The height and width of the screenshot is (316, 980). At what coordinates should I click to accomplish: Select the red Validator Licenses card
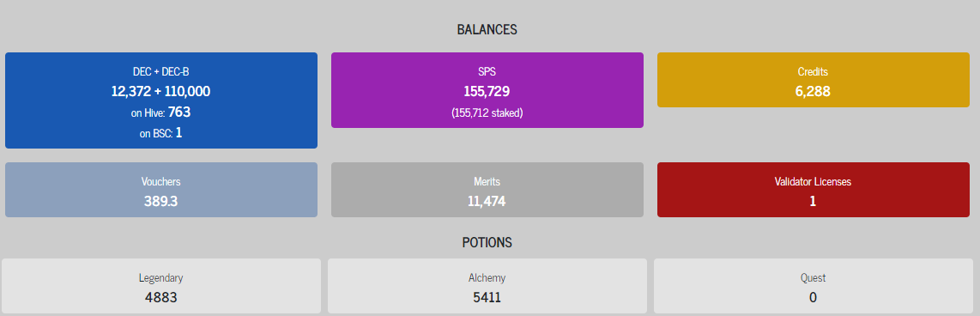point(814,190)
